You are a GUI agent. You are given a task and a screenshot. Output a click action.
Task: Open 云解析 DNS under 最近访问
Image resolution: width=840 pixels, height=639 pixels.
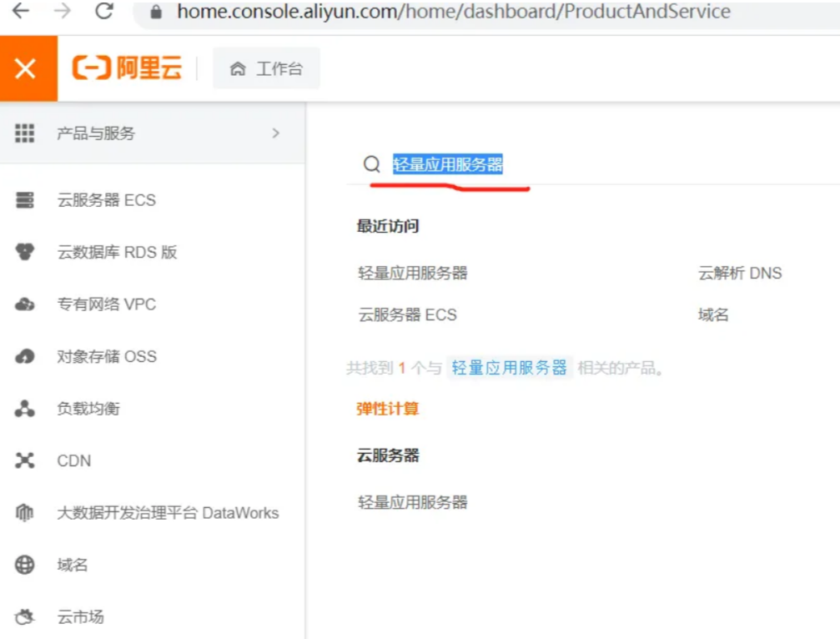coord(740,273)
